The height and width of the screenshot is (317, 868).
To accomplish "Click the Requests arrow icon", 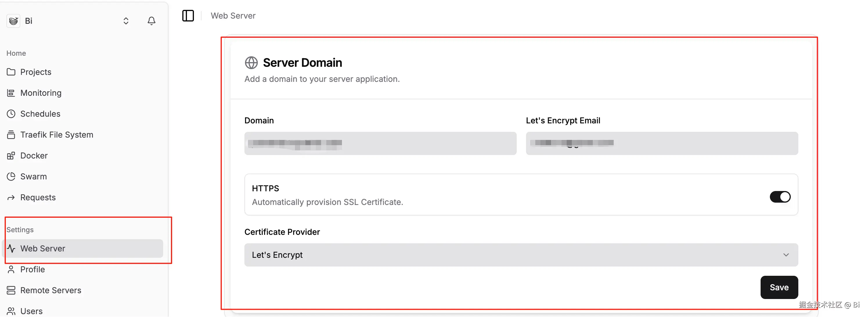I will tap(11, 197).
